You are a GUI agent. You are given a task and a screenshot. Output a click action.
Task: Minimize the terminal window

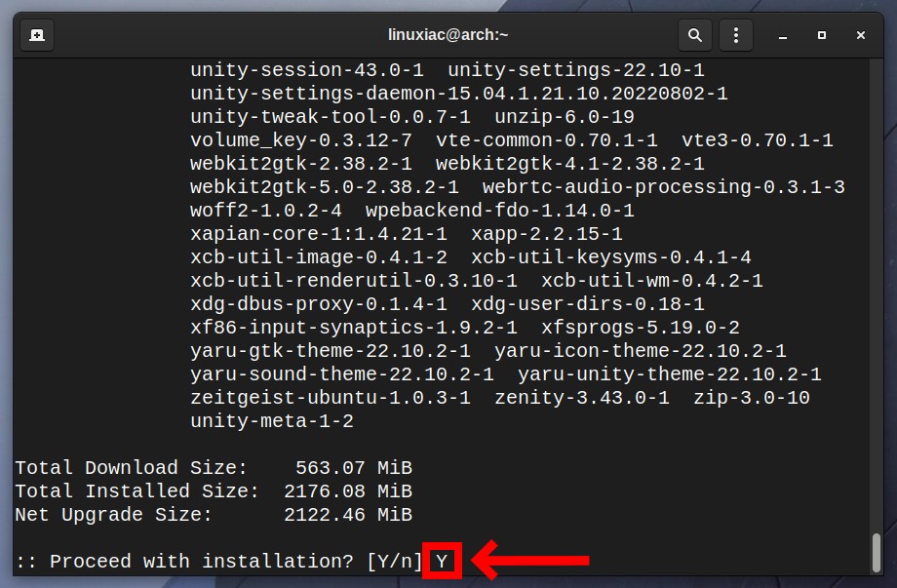pos(783,35)
